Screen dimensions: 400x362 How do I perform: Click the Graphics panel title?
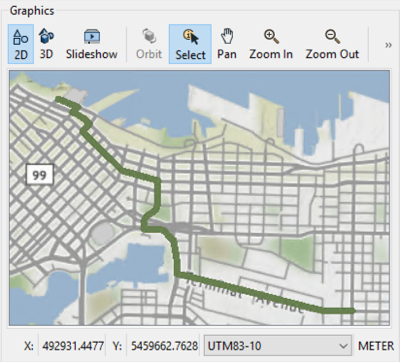click(x=32, y=11)
